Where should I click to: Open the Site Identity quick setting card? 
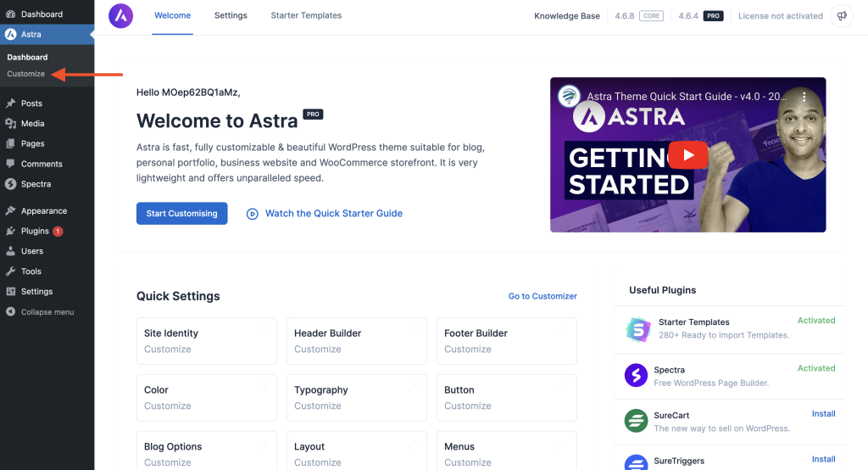[207, 341]
